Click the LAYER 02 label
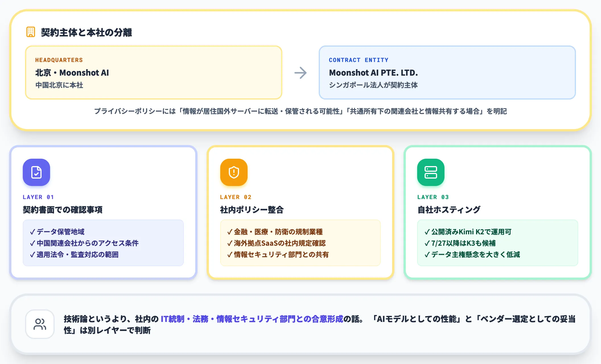601x364 pixels. pyautogui.click(x=236, y=197)
